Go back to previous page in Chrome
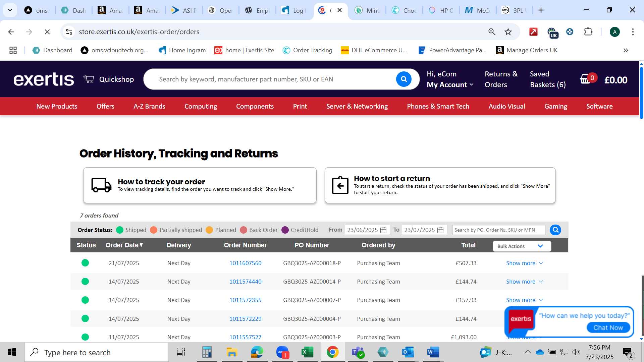 [x=11, y=32]
